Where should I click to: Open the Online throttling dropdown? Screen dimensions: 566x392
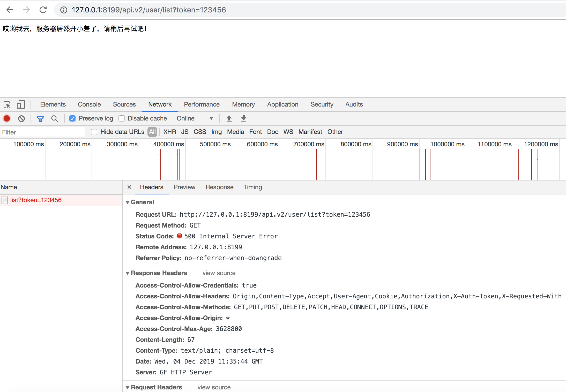(x=195, y=119)
